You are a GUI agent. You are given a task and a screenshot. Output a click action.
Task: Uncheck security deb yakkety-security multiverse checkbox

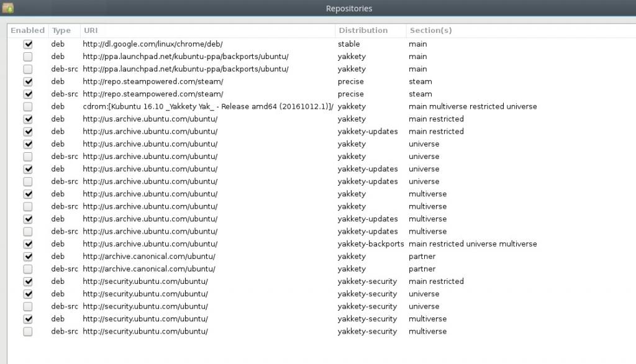[27, 319]
